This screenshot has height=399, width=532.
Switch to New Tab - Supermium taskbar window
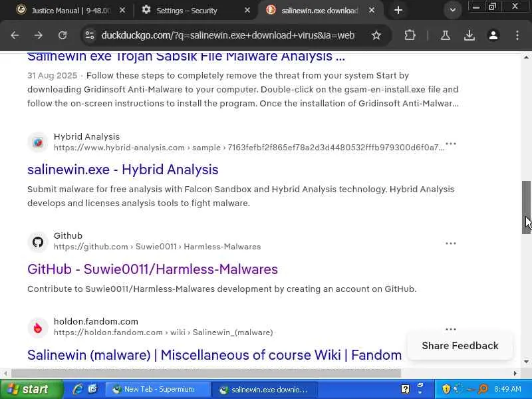(157, 389)
